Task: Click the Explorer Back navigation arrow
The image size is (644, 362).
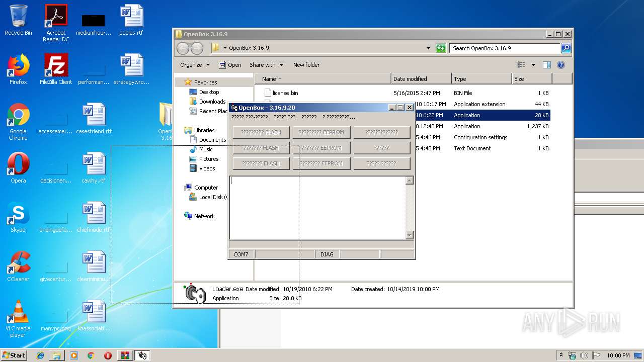Action: pyautogui.click(x=183, y=48)
